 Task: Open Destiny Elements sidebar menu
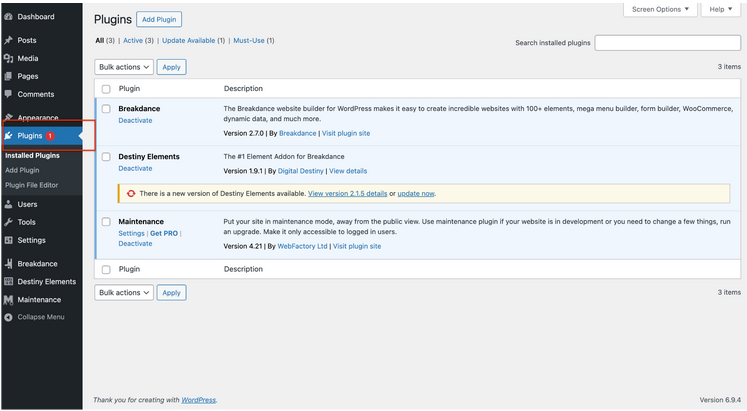coord(47,281)
